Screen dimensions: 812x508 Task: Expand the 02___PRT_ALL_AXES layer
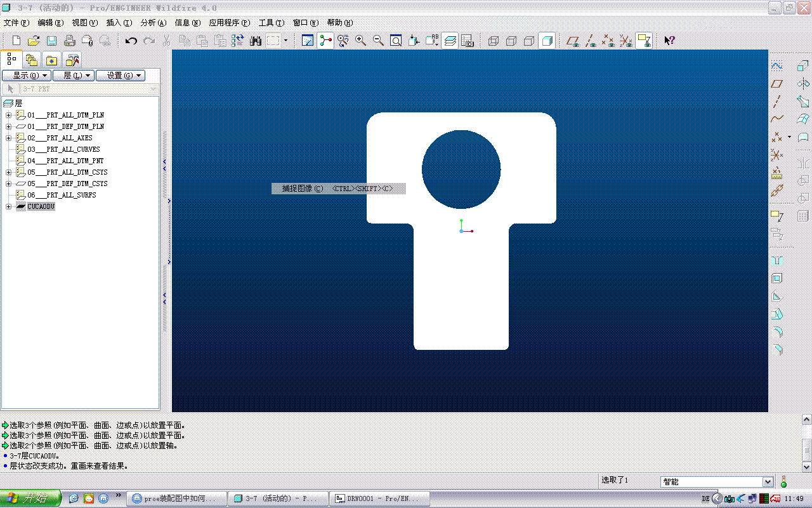pyautogui.click(x=9, y=138)
